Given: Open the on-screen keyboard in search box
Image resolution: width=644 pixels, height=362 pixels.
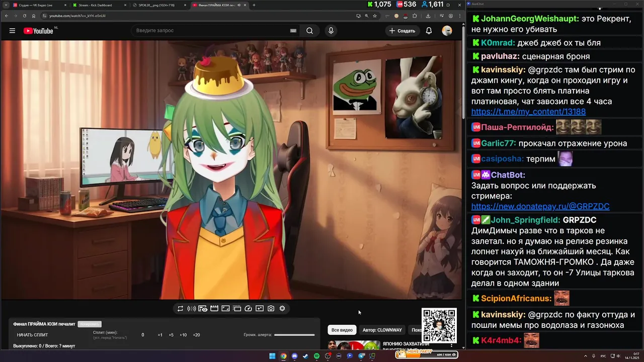Looking at the screenshot, I should tap(293, 31).
